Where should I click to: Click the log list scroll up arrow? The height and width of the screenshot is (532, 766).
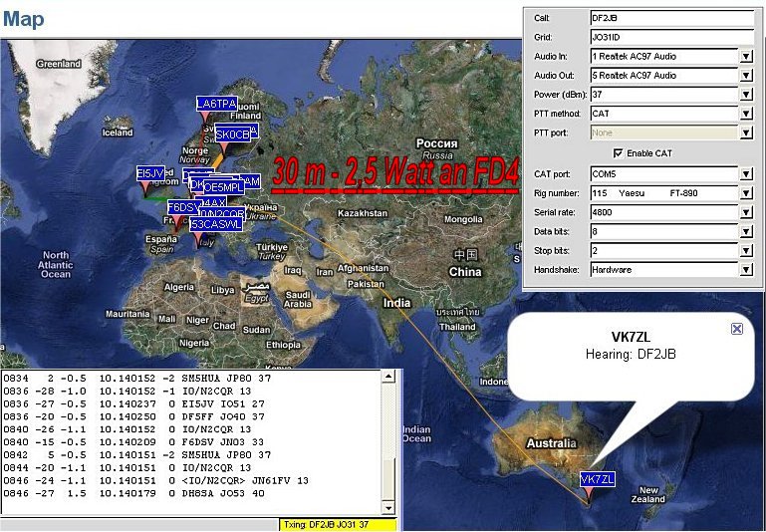point(387,377)
